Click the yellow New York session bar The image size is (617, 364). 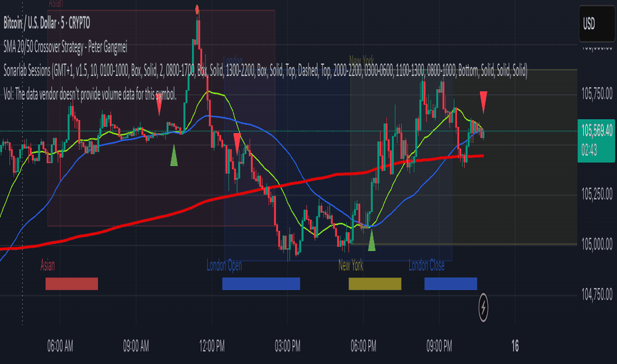tap(375, 284)
